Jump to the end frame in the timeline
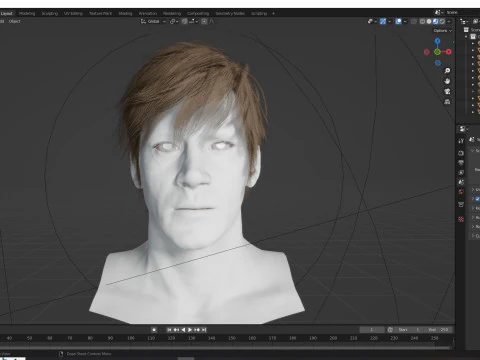480x360 pixels. point(204,330)
